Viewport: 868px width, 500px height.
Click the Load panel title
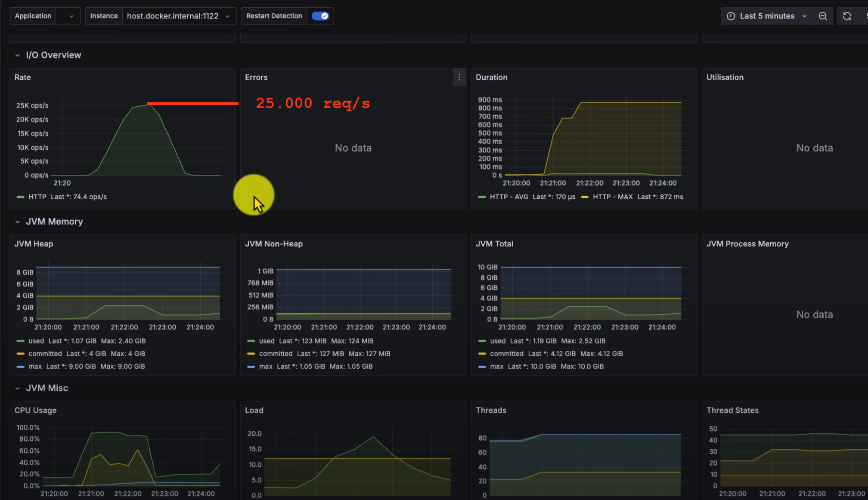(254, 410)
